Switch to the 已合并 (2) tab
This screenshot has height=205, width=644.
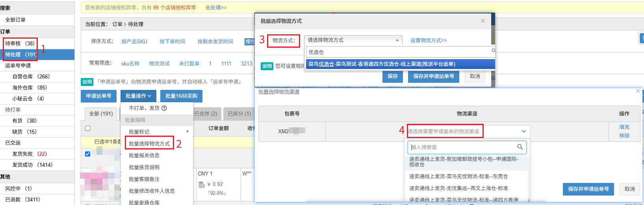click(x=206, y=114)
